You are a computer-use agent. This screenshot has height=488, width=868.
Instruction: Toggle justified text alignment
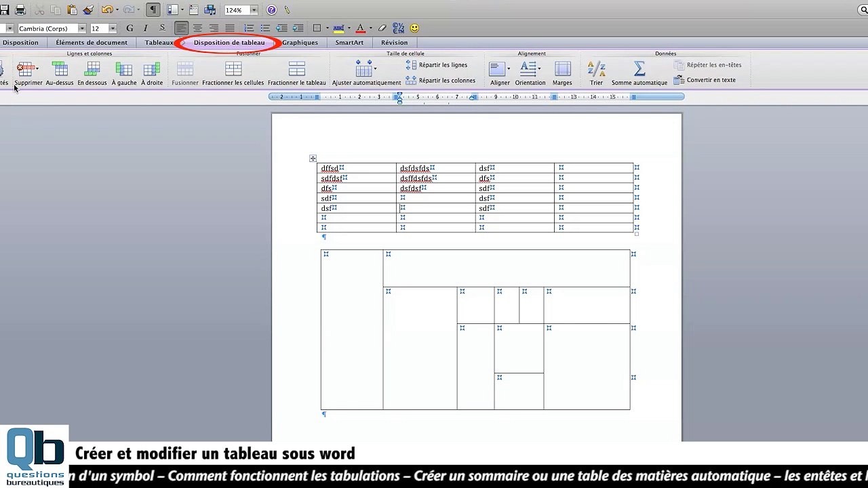(230, 28)
